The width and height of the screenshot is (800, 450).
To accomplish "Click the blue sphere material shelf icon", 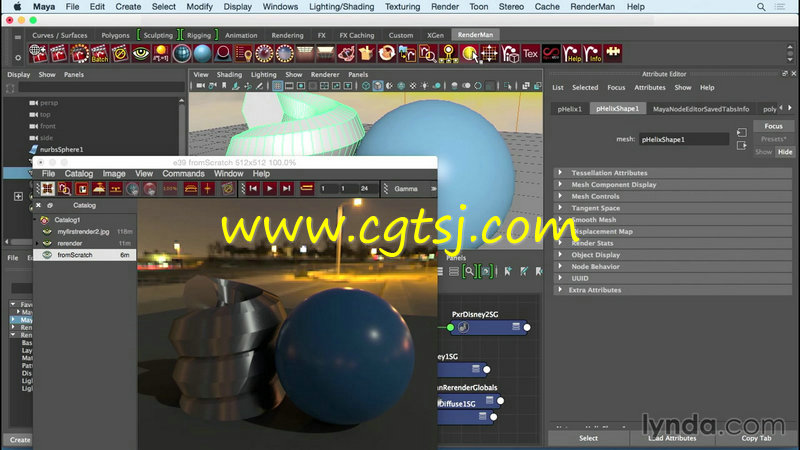I will click(203, 54).
